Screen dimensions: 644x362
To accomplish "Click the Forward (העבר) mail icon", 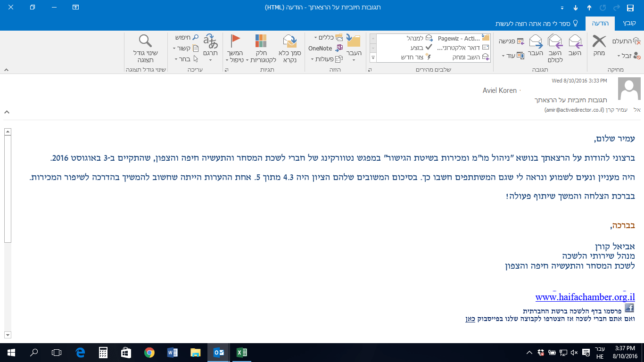I will pyautogui.click(x=535, y=42).
